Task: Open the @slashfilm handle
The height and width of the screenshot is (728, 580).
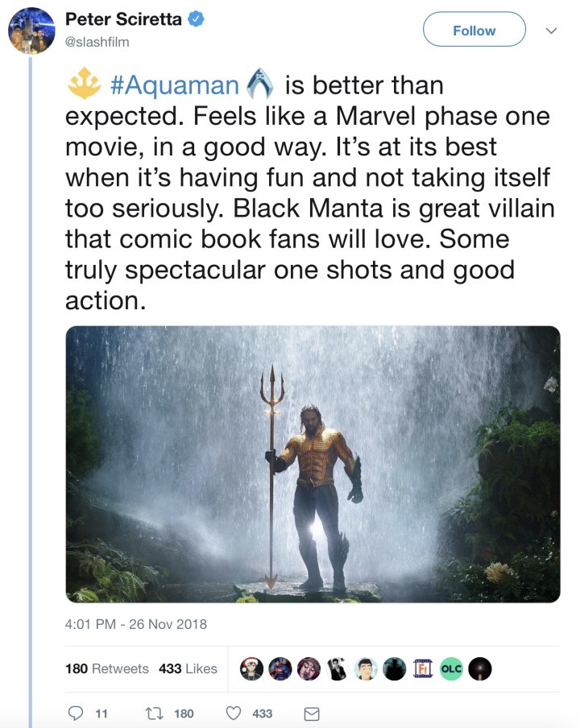Action: coord(96,42)
